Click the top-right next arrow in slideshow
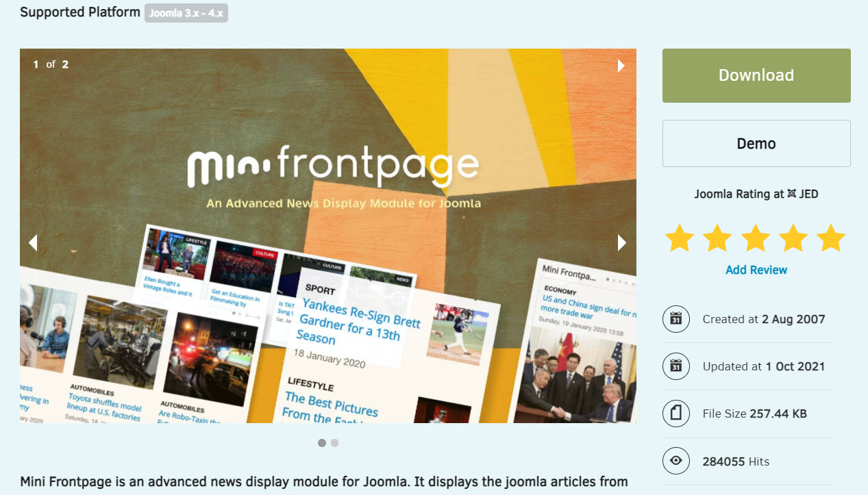Viewport: 868px width, 495px height. point(621,65)
